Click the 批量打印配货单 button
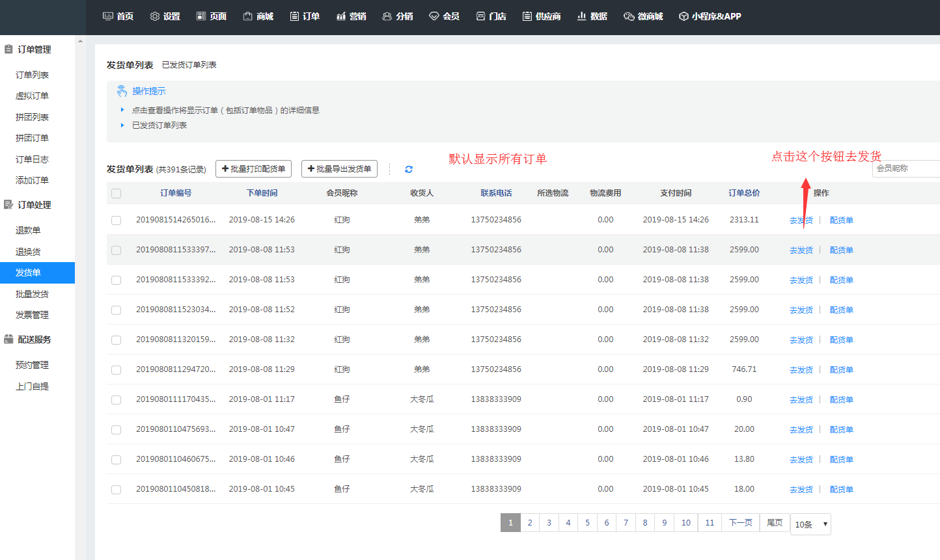The width and height of the screenshot is (940, 560). (x=253, y=169)
